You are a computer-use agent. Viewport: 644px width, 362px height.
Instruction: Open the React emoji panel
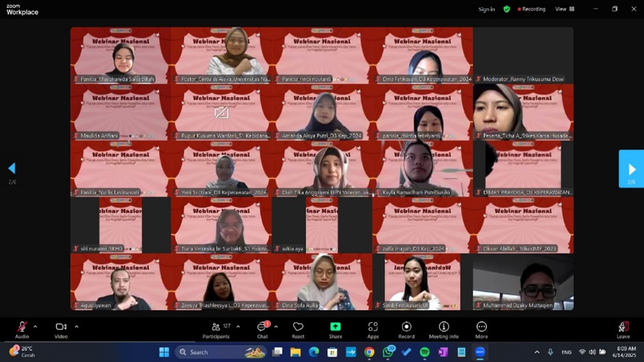point(298,327)
